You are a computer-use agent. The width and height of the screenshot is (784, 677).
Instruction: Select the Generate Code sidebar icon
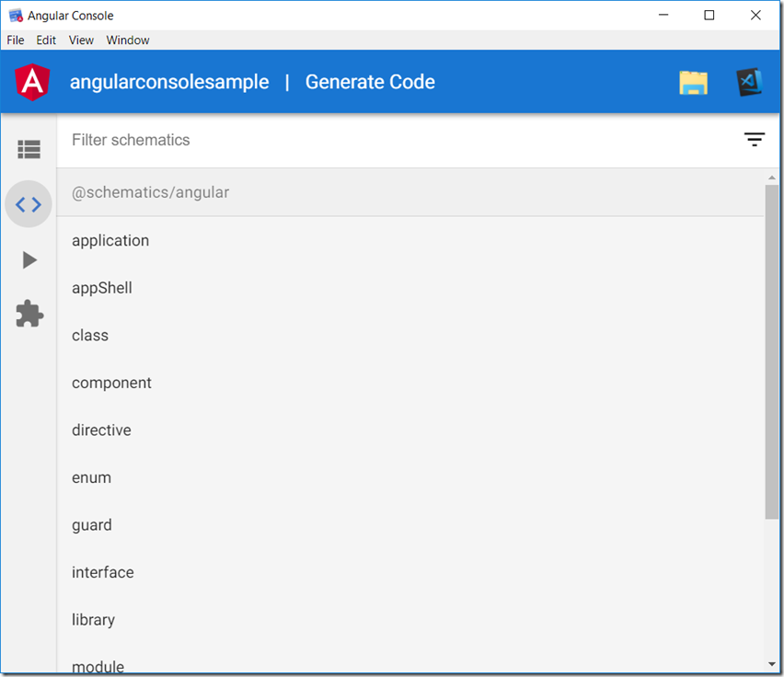pos(29,204)
